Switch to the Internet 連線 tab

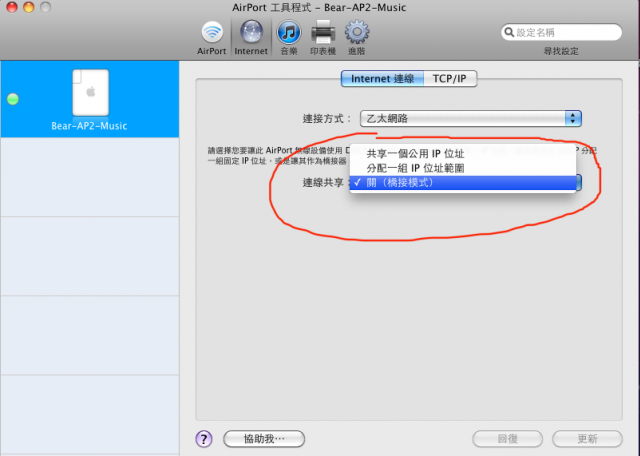click(x=382, y=78)
